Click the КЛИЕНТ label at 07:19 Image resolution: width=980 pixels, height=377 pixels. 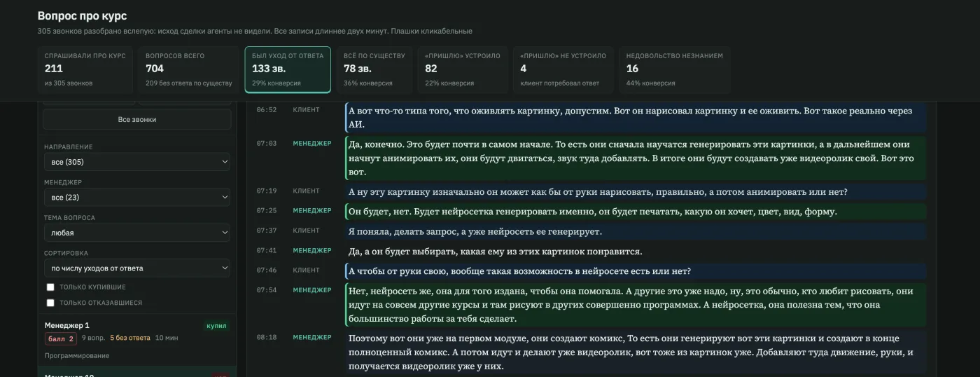(306, 191)
